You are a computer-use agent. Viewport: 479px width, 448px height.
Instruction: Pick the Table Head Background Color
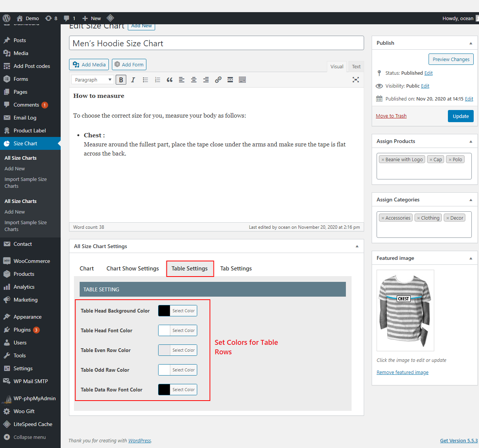[x=183, y=310]
